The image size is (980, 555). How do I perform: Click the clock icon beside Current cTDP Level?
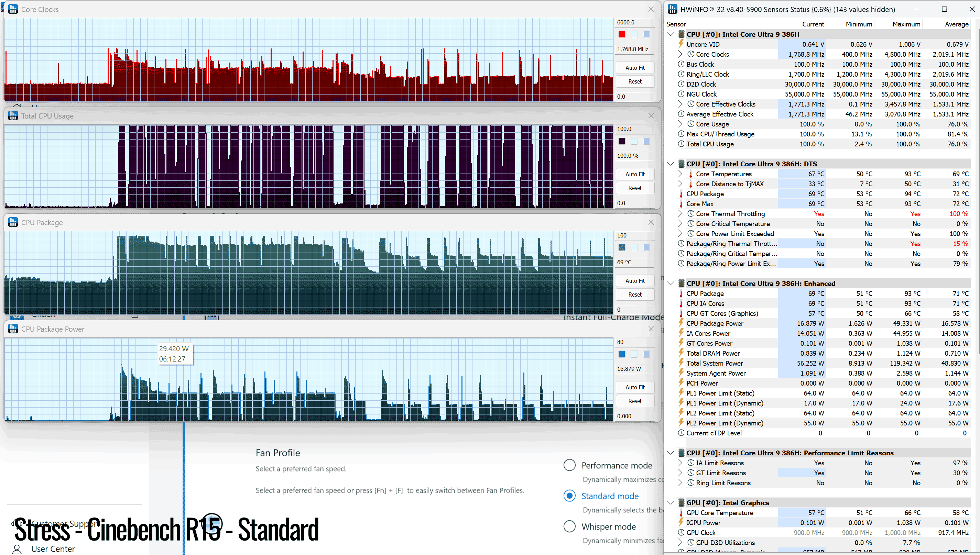click(x=681, y=433)
